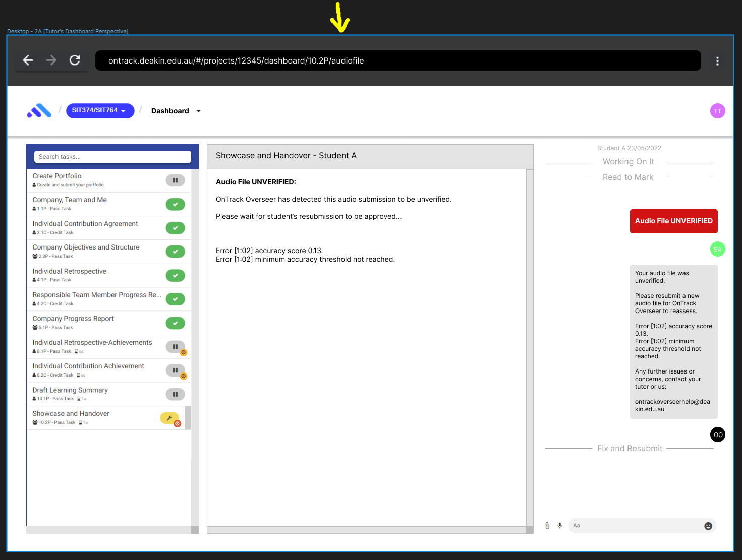Toggle Company, Team and Me complete status
This screenshot has width=742, height=560.
point(175,204)
